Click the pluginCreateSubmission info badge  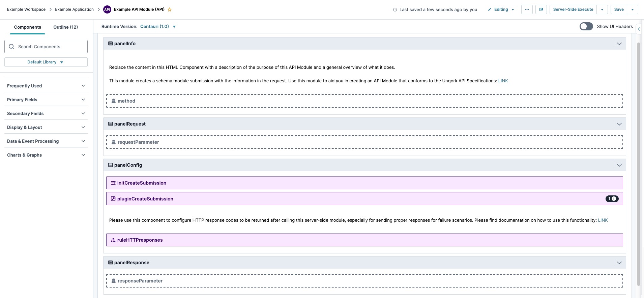click(x=612, y=199)
